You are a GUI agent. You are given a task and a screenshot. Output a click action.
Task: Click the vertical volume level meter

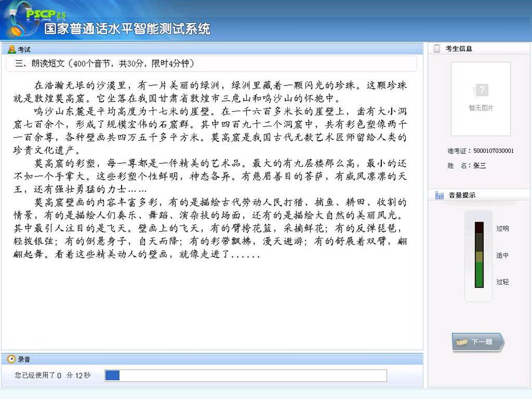[x=479, y=256]
